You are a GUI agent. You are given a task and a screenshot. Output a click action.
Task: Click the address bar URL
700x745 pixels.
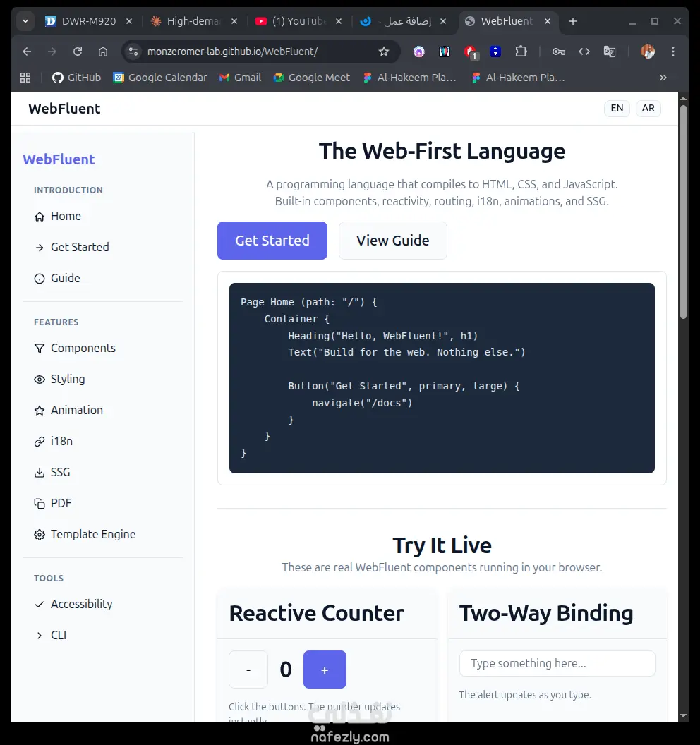tap(232, 52)
